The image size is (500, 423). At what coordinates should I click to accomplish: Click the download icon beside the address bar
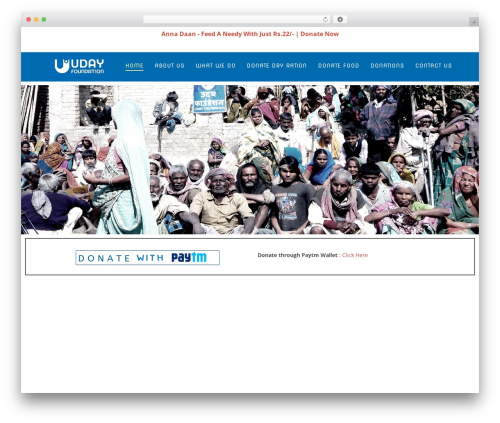tap(340, 20)
